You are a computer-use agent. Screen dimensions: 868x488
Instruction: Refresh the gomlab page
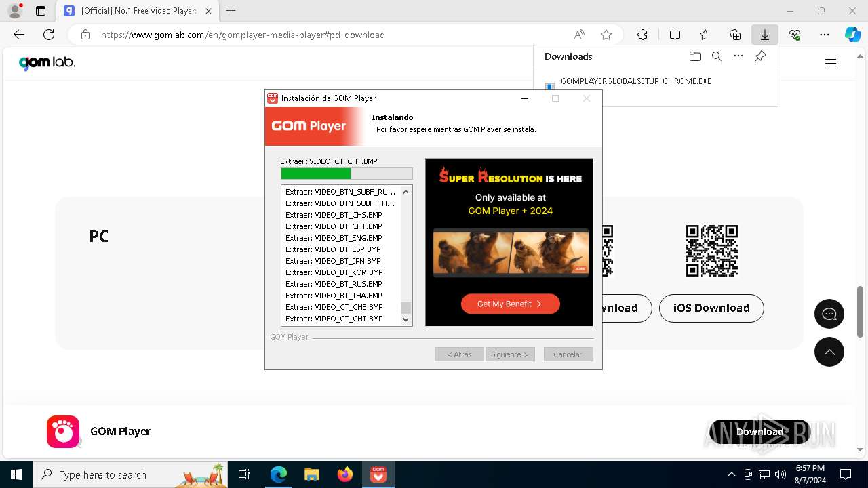(49, 35)
